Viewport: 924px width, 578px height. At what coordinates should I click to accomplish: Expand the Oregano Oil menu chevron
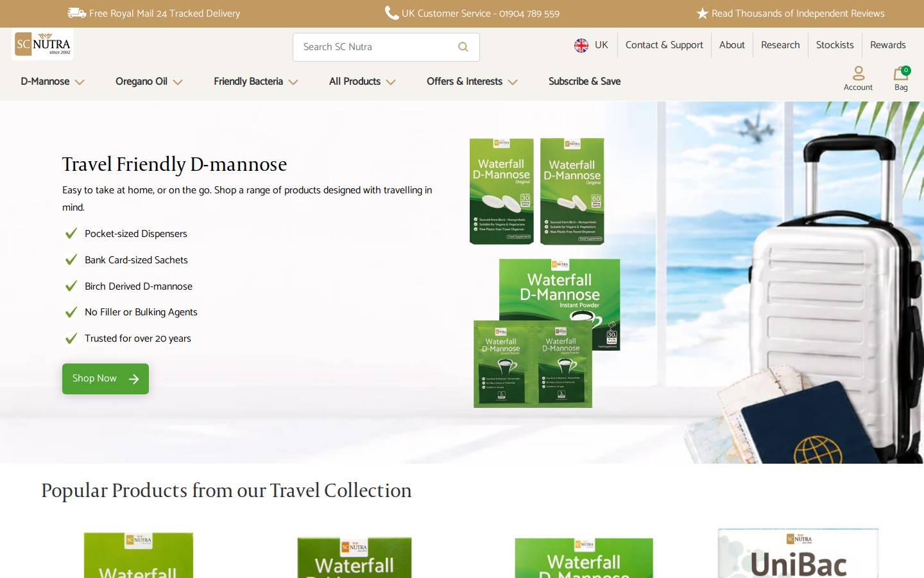178,82
